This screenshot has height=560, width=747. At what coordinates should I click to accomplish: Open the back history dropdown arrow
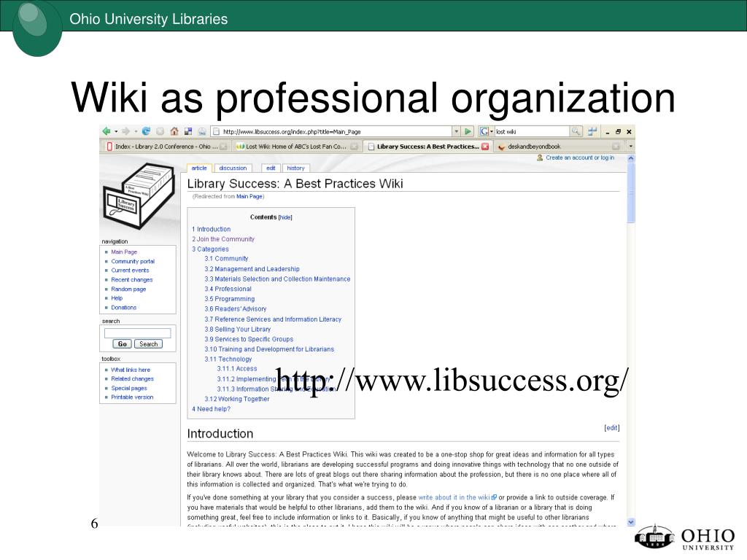point(116,131)
